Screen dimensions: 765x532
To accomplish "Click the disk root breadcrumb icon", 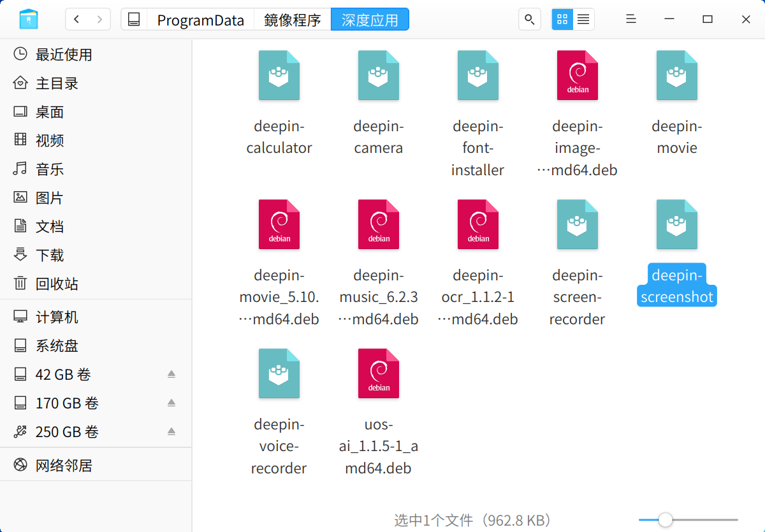I will point(134,19).
